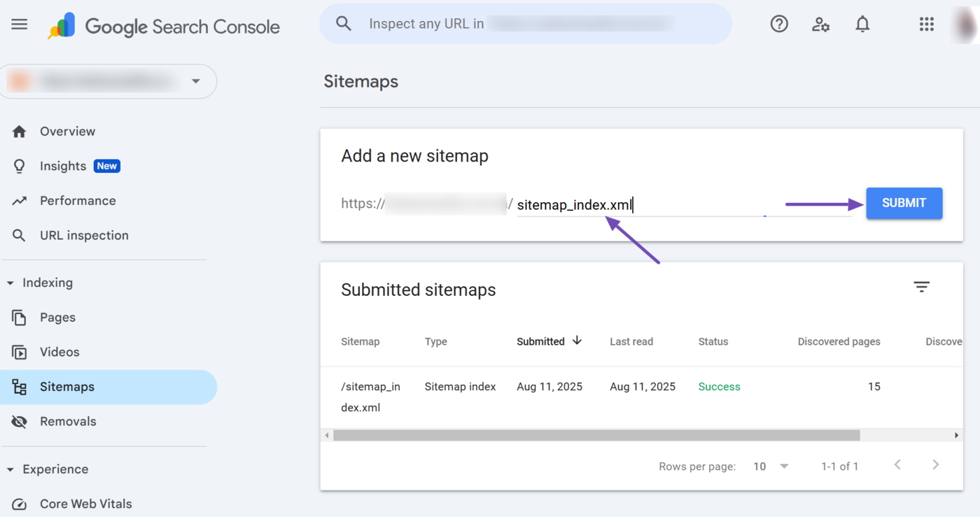
Task: Open the Rows per page dropdown
Action: click(771, 466)
